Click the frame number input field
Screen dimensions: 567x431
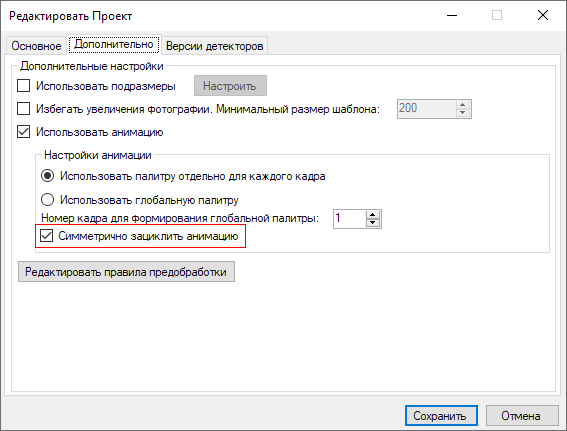point(350,219)
